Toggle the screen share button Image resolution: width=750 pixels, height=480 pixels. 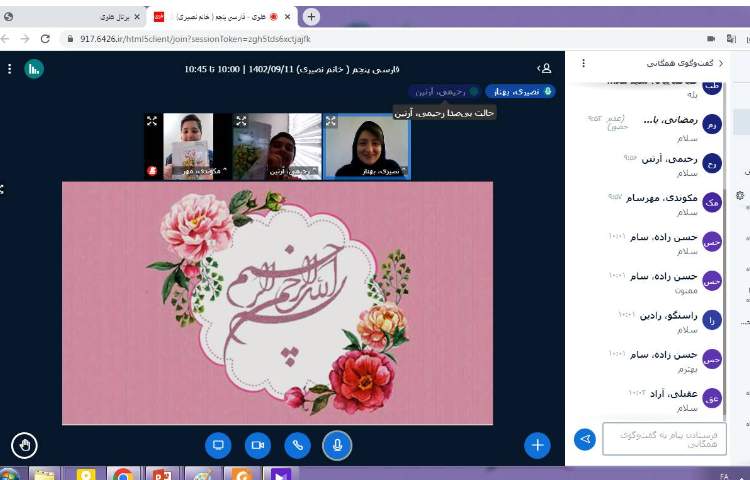(x=218, y=445)
